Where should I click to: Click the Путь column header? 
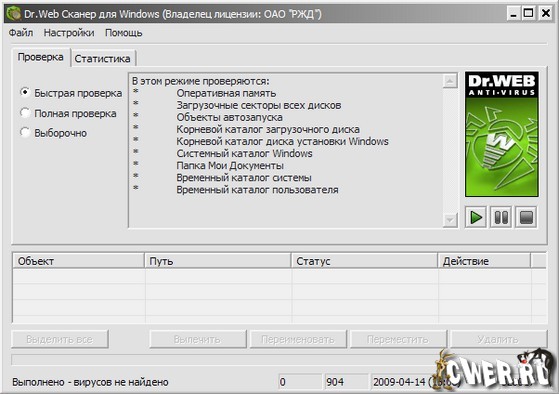pos(218,261)
